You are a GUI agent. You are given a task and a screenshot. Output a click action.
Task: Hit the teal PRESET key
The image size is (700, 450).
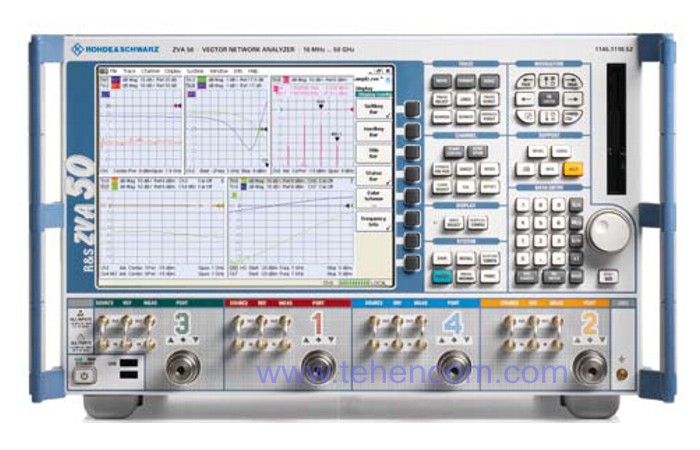(441, 277)
